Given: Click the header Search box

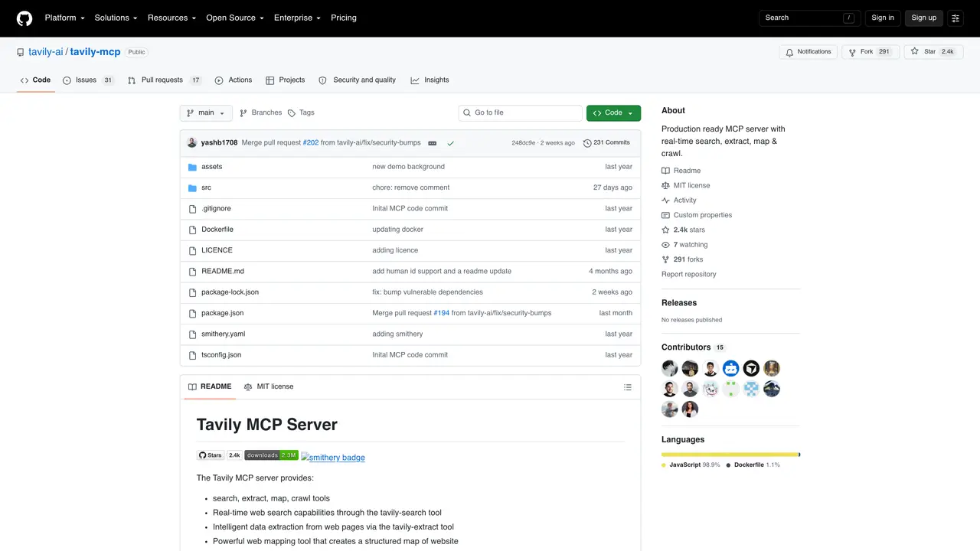Looking at the screenshot, I should (810, 18).
